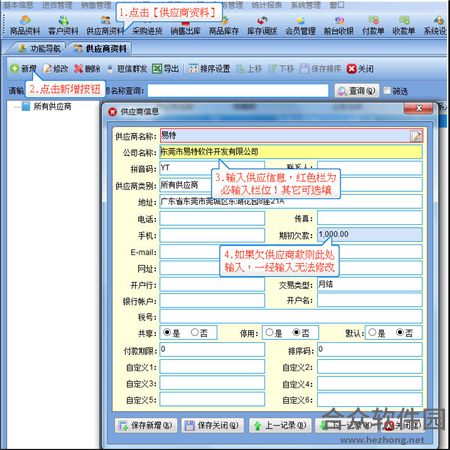Open 收款单 toolbar icon
The height and width of the screenshot is (450, 450).
[x=404, y=25]
